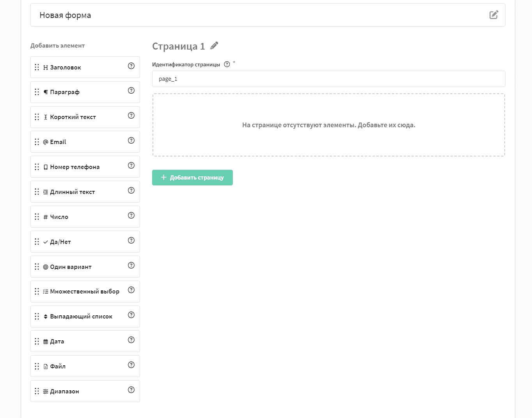Click help icon for Email element

(x=131, y=141)
